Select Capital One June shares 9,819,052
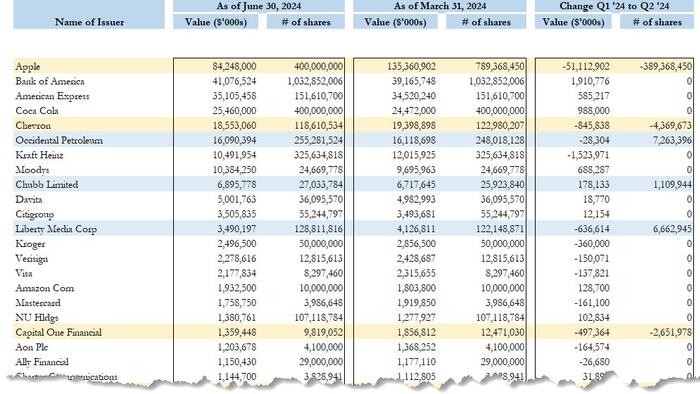700x394 pixels. [x=323, y=332]
